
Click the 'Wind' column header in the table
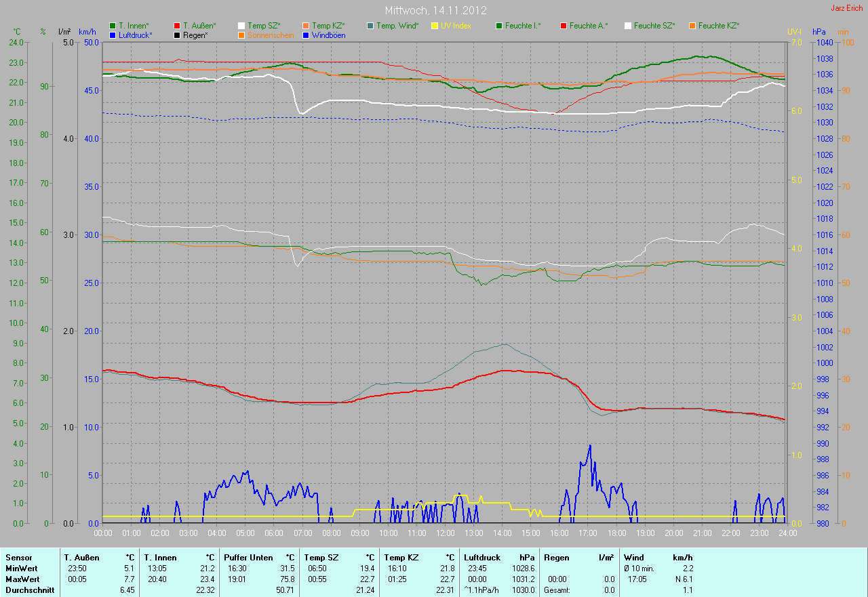tap(635, 558)
